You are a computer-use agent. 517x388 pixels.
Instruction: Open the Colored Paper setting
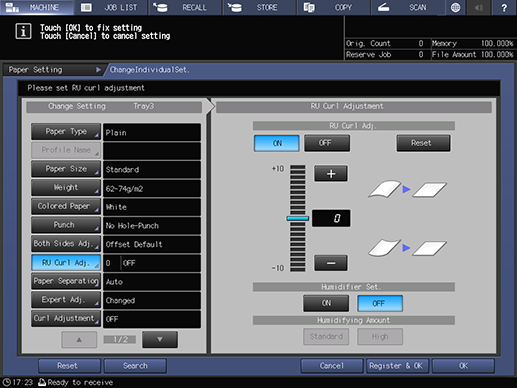(66, 206)
